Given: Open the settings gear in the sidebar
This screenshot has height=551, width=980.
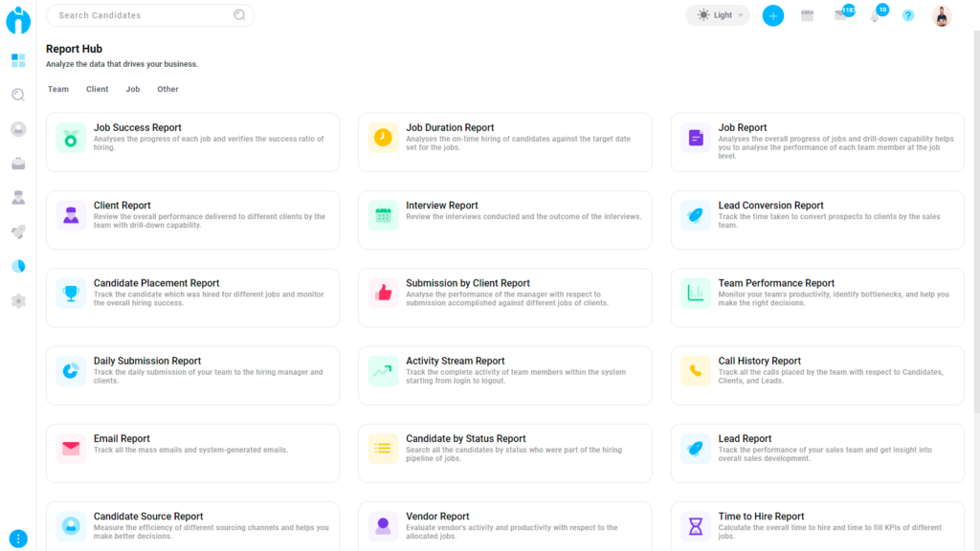Looking at the screenshot, I should pyautogui.click(x=17, y=299).
